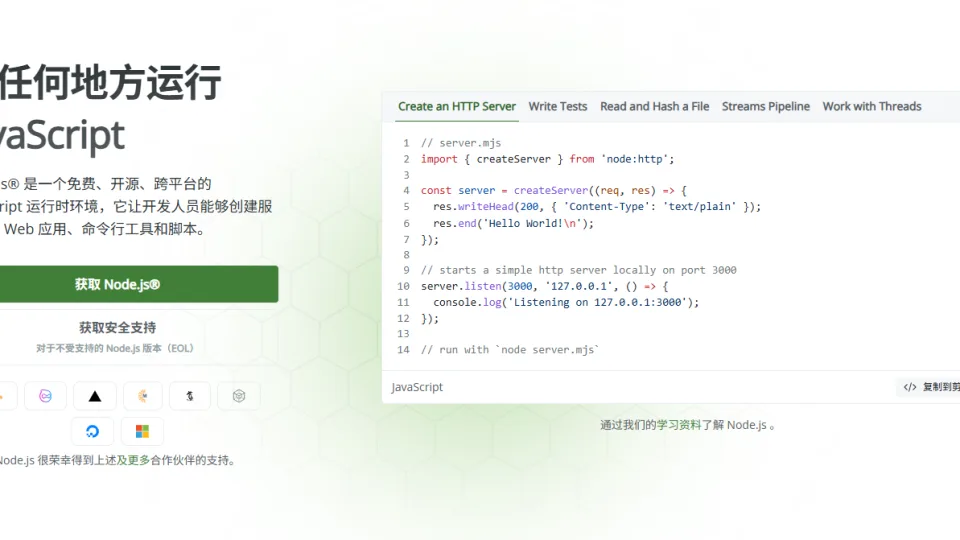The image size is (960, 540).
Task: Show the Streams Pipeline example tab
Action: coord(765,107)
